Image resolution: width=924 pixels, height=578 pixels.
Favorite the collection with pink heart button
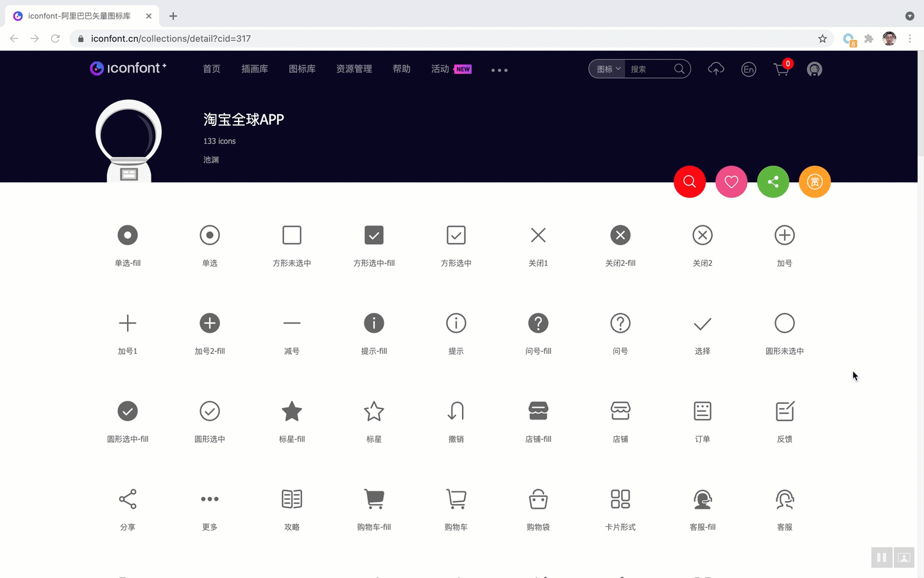[732, 182]
